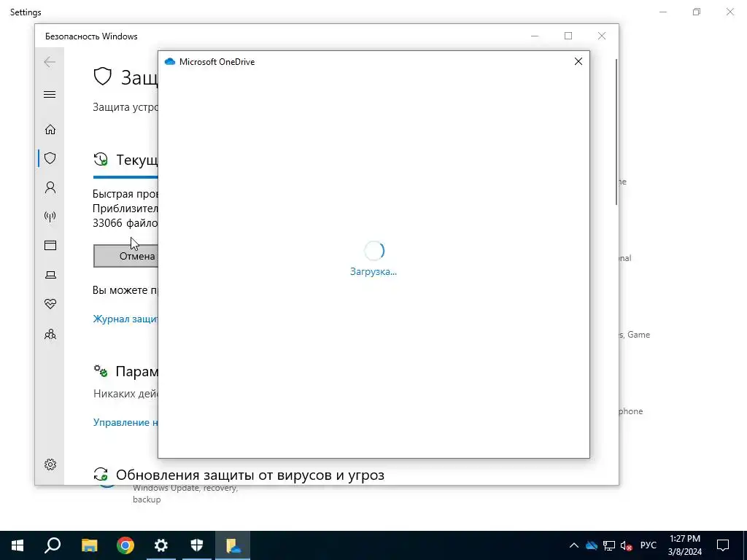Open the Windows Start menu
Viewport: 747px width, 560px height.
coord(18,545)
